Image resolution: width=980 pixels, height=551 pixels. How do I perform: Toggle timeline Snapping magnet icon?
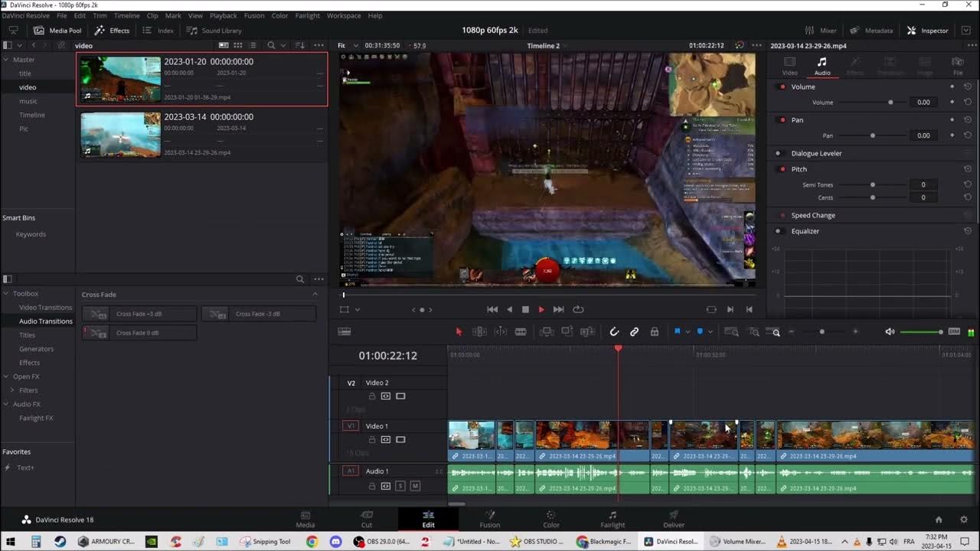pos(614,331)
